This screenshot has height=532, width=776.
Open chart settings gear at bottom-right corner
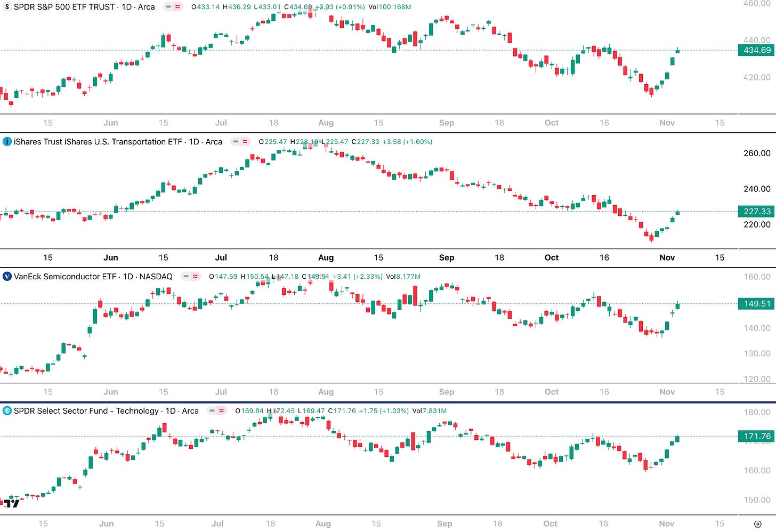click(x=757, y=525)
